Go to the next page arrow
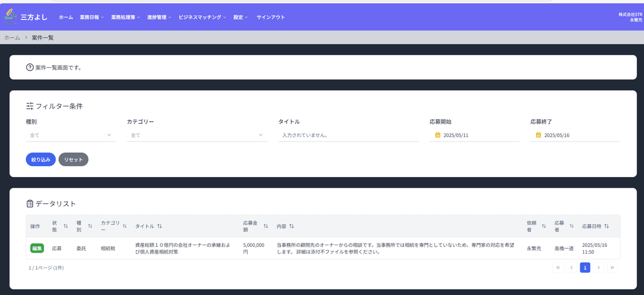Viewport: 644px width, 295px height. [598, 267]
